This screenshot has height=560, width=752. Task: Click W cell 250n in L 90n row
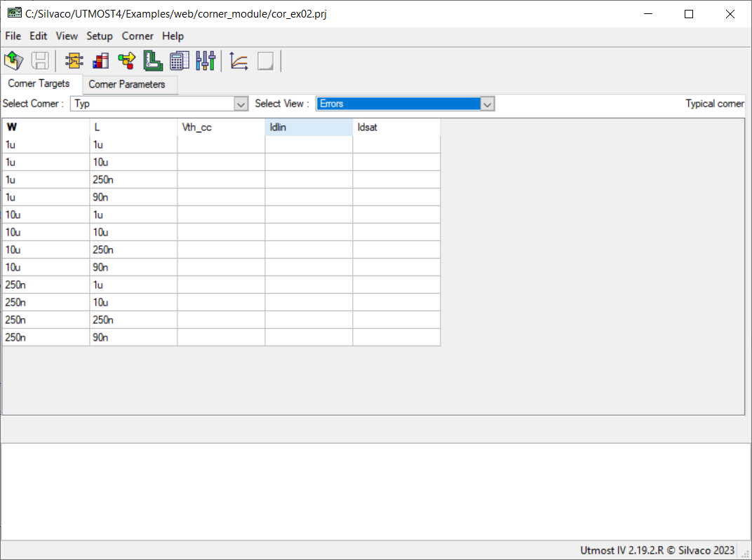(x=46, y=337)
